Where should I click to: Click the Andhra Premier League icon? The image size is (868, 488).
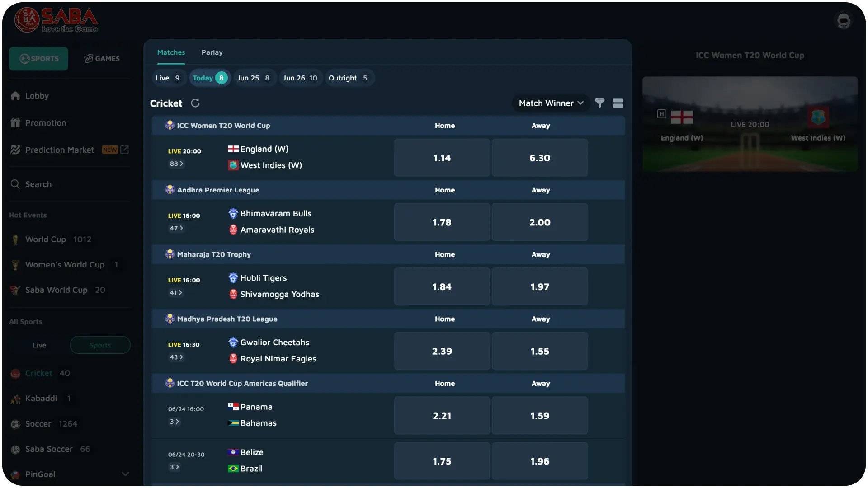pos(170,190)
